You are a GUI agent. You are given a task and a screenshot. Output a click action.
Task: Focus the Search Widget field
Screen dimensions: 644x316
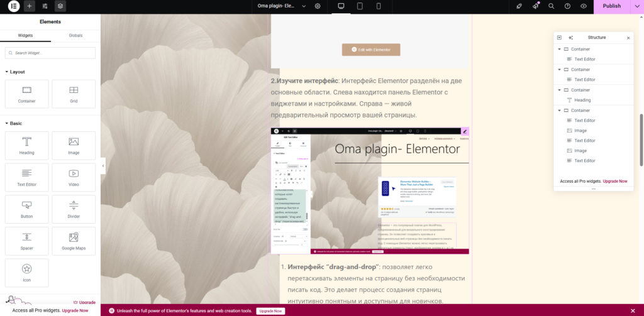coord(50,53)
